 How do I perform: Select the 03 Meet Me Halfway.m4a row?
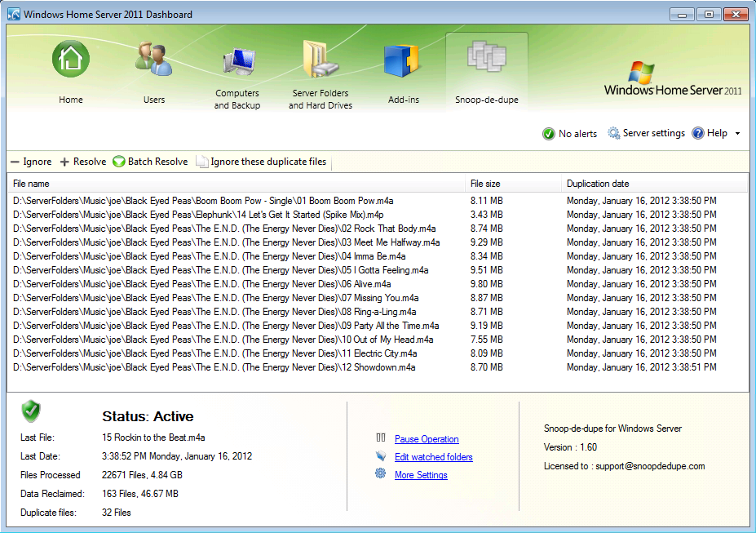tap(377, 242)
